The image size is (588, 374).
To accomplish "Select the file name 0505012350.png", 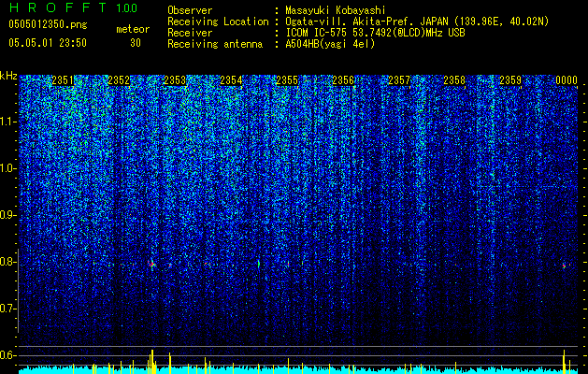I will (48, 24).
